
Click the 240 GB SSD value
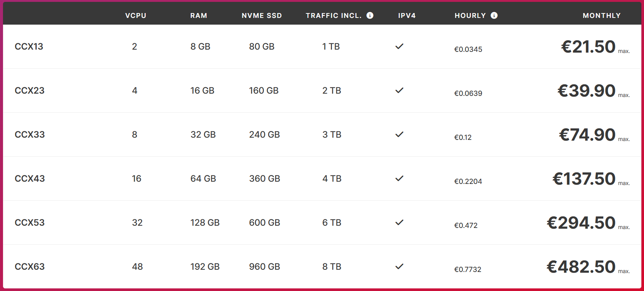[264, 135]
